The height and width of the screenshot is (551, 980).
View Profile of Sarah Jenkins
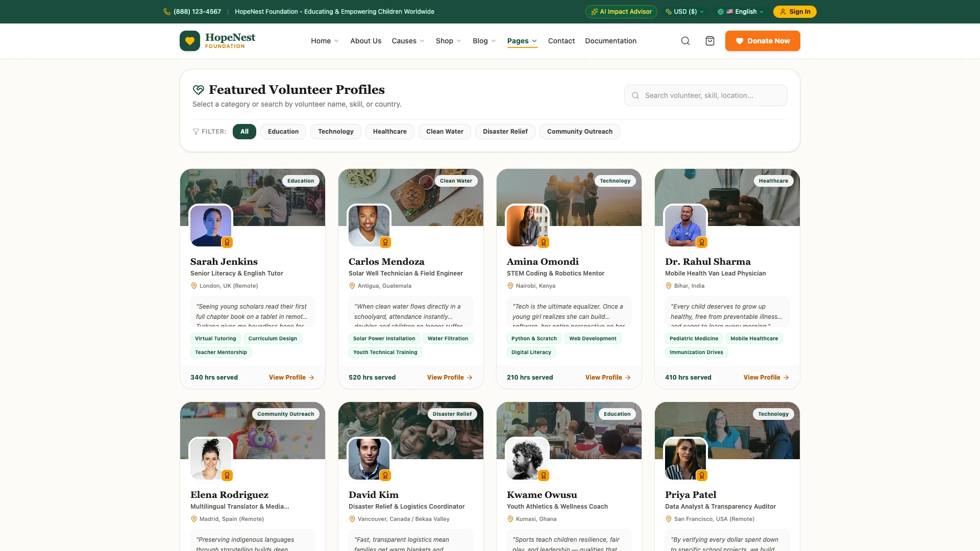(291, 378)
